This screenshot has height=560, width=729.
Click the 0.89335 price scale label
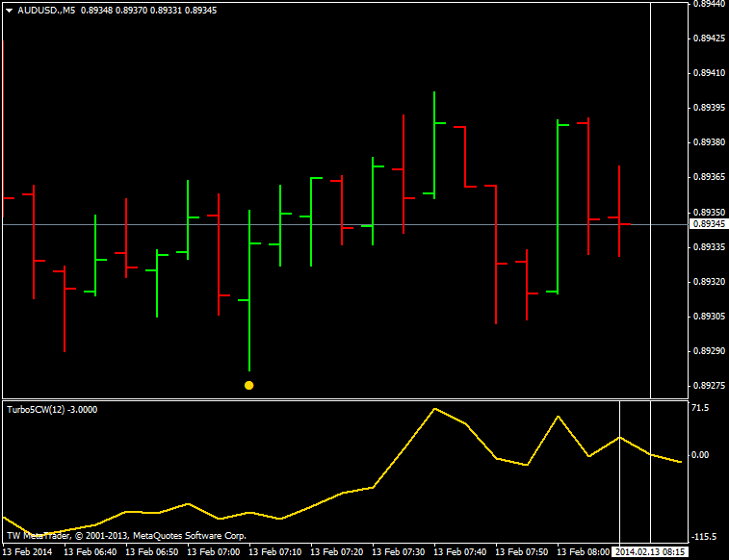point(709,247)
